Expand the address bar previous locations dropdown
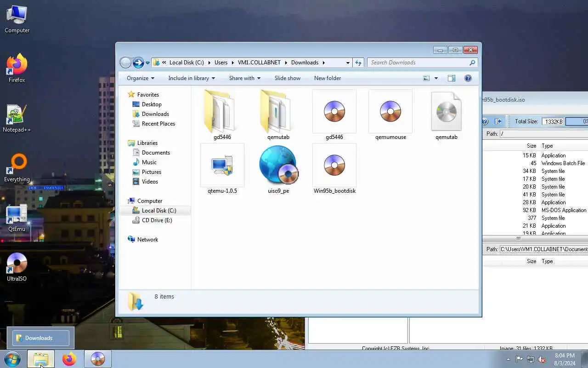This screenshot has height=368, width=588. click(x=348, y=63)
